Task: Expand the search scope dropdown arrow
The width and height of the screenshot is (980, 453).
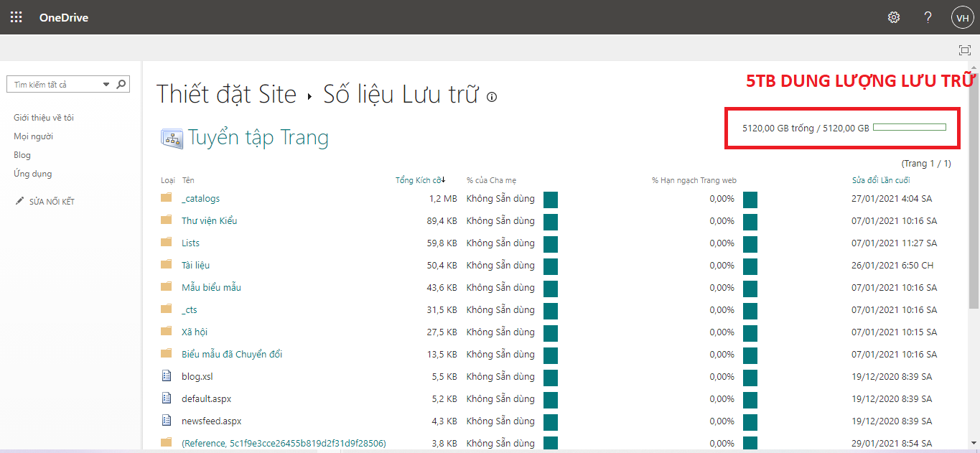Action: 106,84
